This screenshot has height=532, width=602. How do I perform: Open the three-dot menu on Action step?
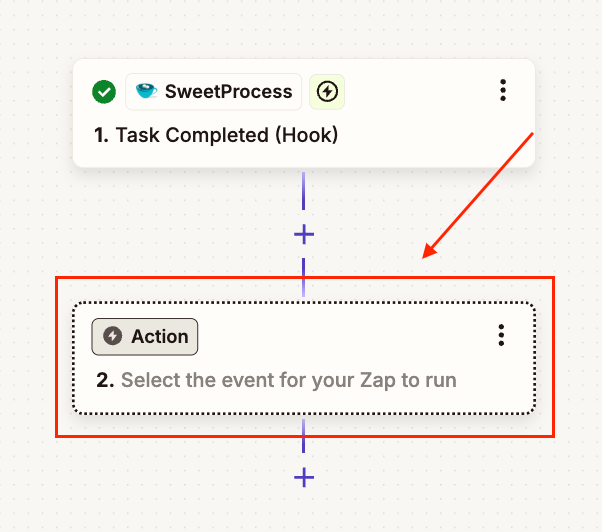(x=501, y=336)
